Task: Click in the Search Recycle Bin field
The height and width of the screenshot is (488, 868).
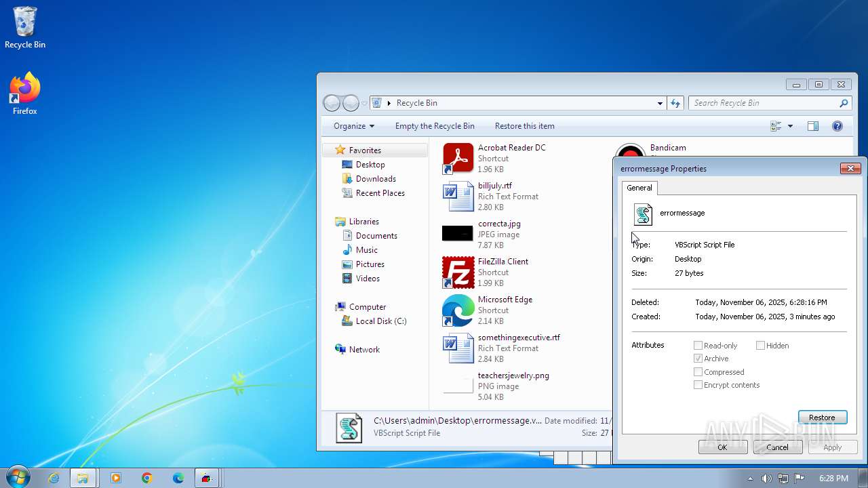Action: [x=763, y=103]
